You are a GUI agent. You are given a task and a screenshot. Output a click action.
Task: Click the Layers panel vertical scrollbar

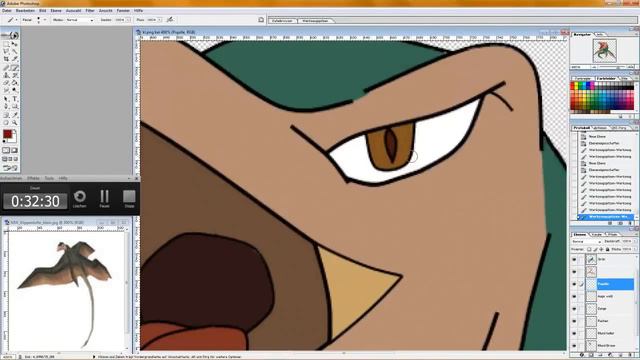click(x=637, y=302)
